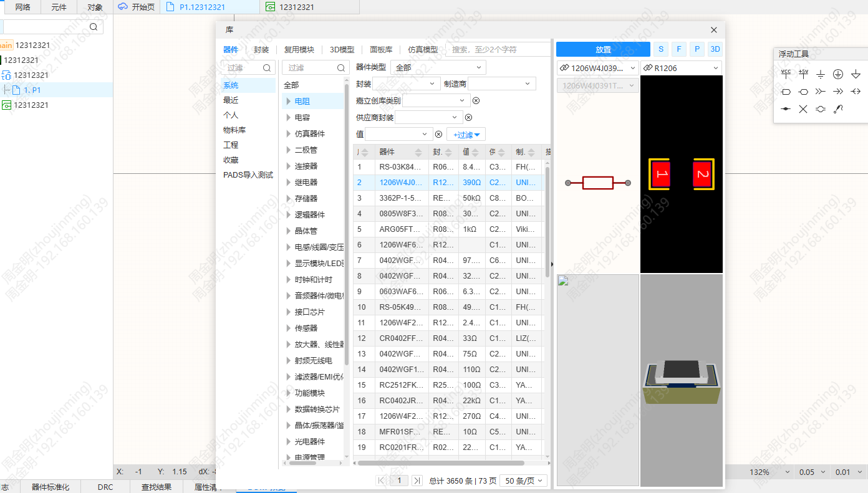Switch to the P1.12312321 document tab
The width and height of the screenshot is (868, 493).
pos(210,7)
